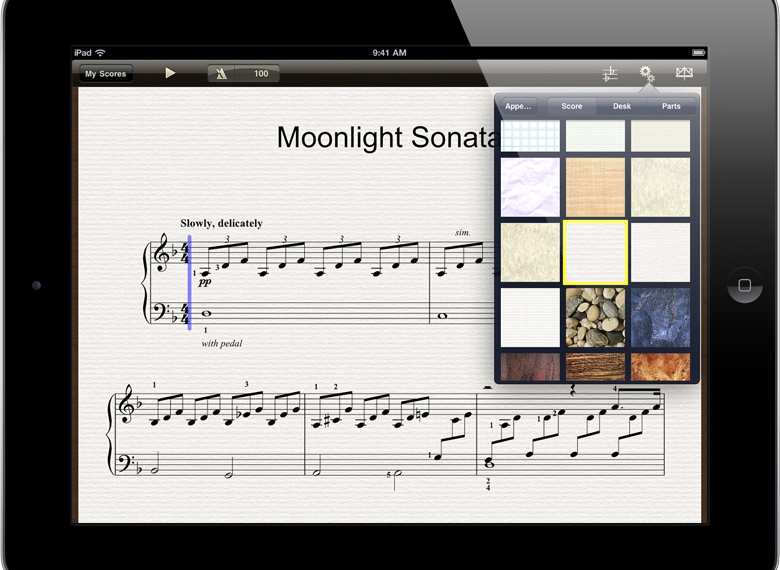Click the Moonlight Sonata title text
Viewport: 780px width, 570px height.
tap(385, 138)
